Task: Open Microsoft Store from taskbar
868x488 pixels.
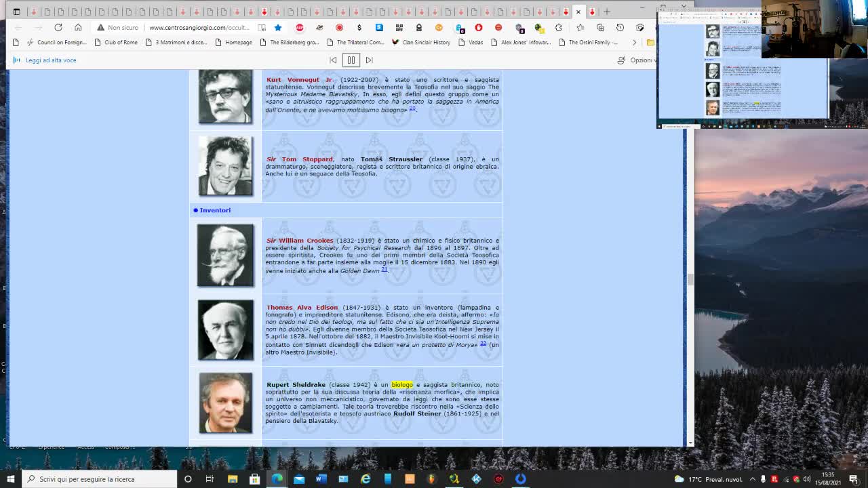Action: (x=255, y=479)
